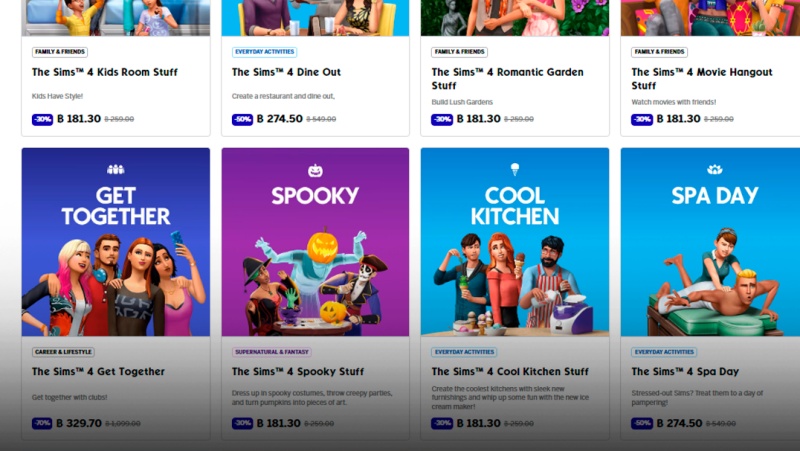Click the people icon above Get Together
The width and height of the screenshot is (800, 451).
coord(116,169)
